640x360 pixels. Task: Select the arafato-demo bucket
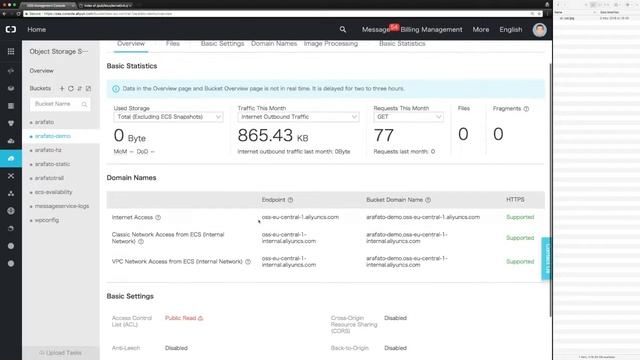coord(53,136)
